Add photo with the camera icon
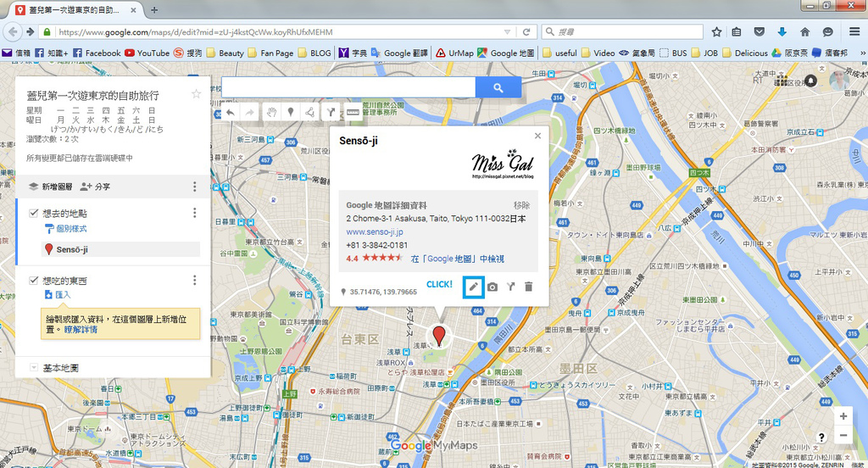Screen dimensions: 868x468 point(492,287)
